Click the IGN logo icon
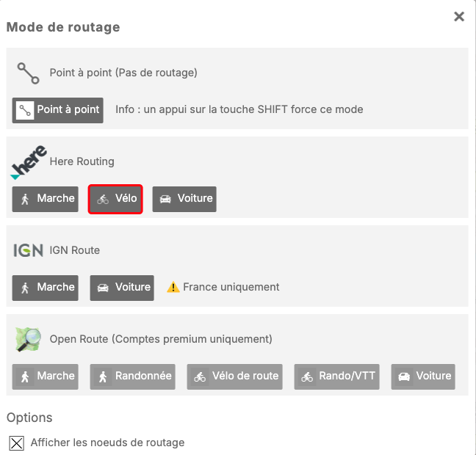 (28, 250)
